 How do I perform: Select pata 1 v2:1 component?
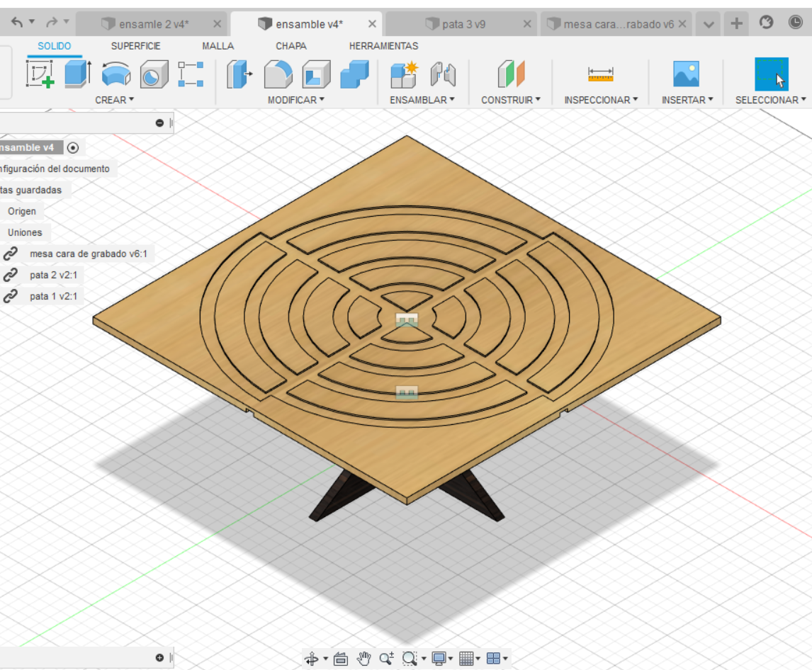53,296
